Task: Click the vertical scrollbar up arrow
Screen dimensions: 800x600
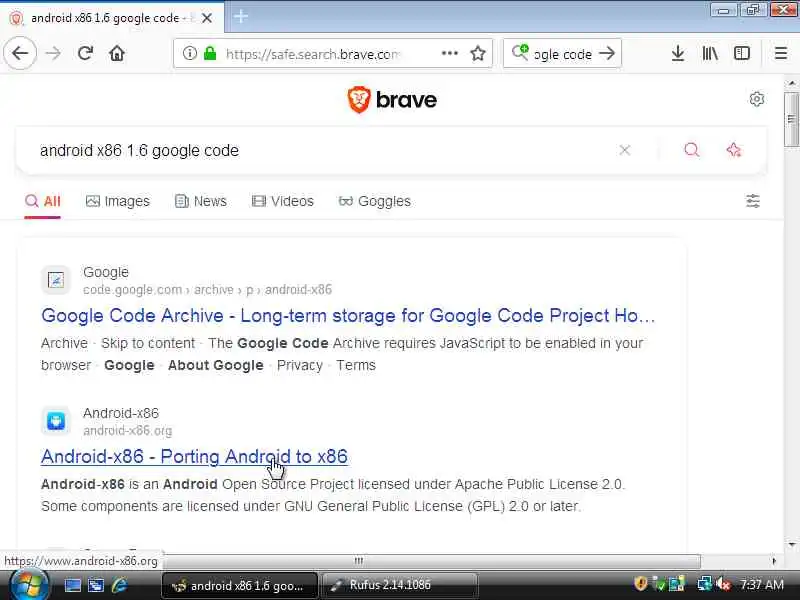Action: click(x=792, y=83)
